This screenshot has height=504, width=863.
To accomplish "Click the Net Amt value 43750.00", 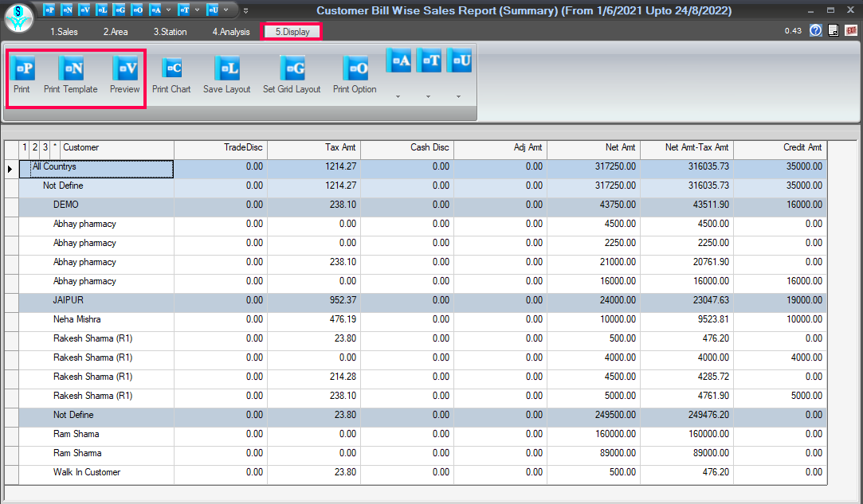I will (618, 205).
